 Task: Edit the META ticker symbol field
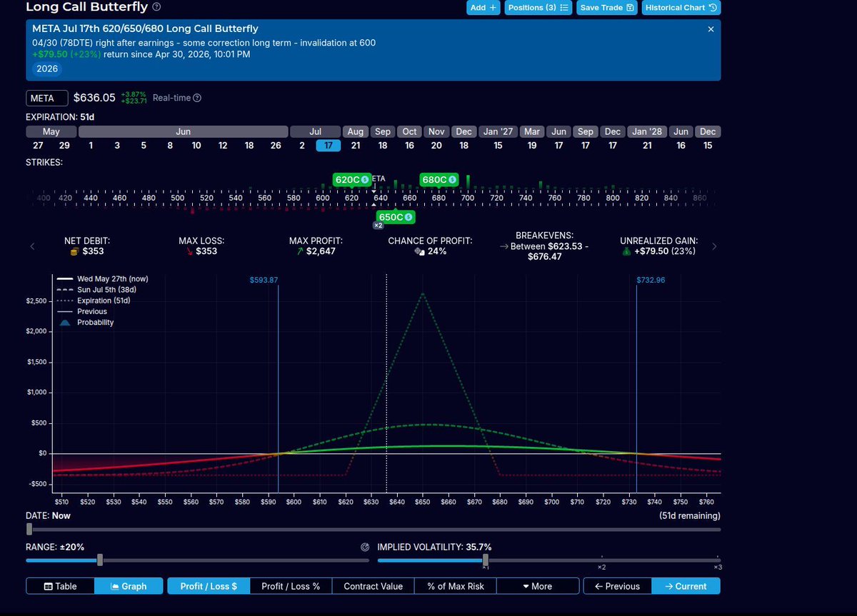(47, 98)
